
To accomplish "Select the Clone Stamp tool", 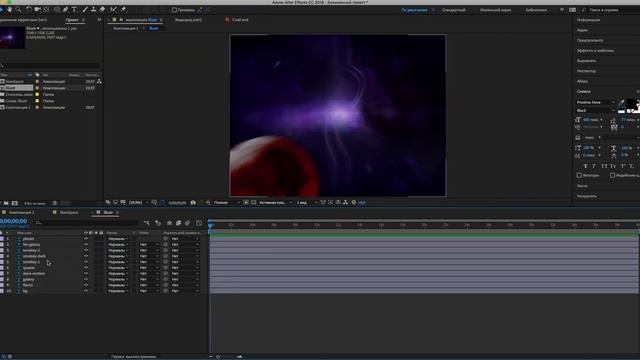I will coord(93,9).
